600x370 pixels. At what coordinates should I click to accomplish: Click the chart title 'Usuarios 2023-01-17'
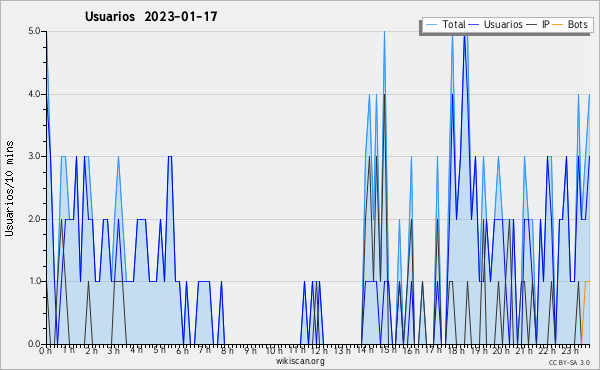[151, 16]
